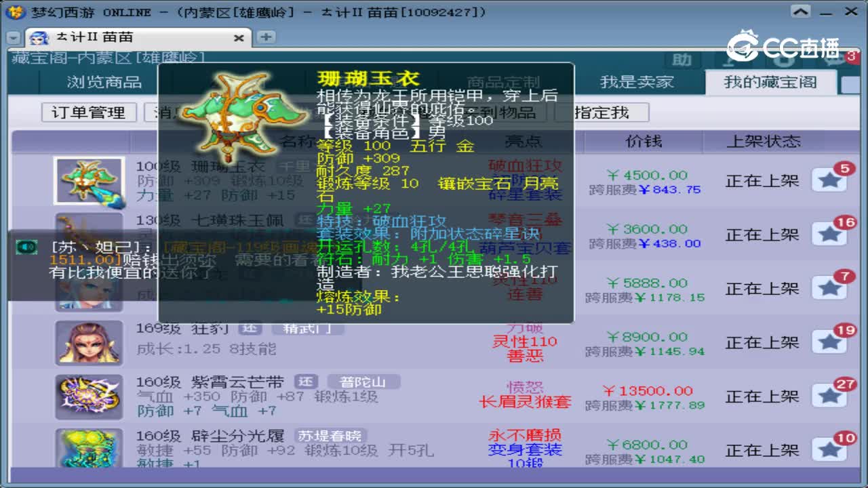This screenshot has width=868, height=488.
Task: Click the 辟尘分光履 item thumbnail
Action: pyautogui.click(x=88, y=449)
